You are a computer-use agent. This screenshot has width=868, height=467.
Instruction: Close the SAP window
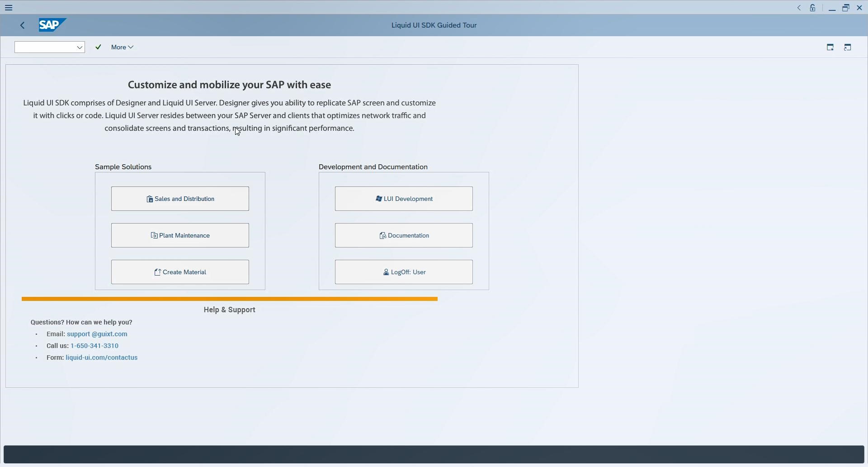[x=860, y=8]
